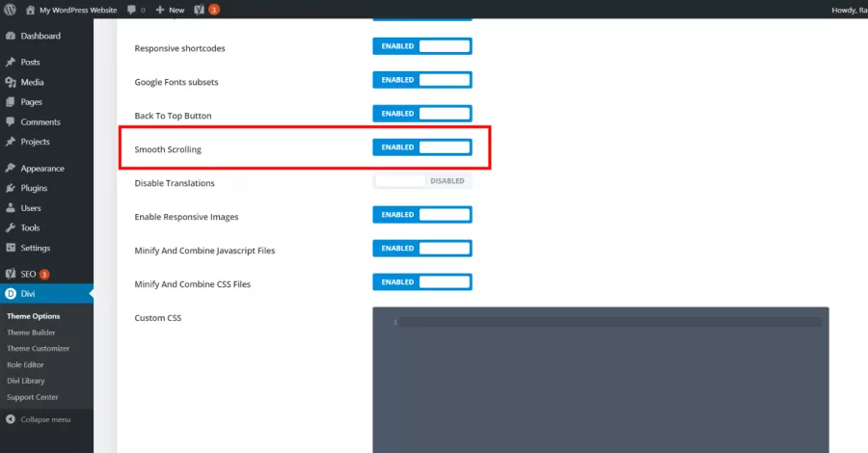This screenshot has height=453, width=868.
Task: Click the Disable Translations label
Action: tap(175, 183)
